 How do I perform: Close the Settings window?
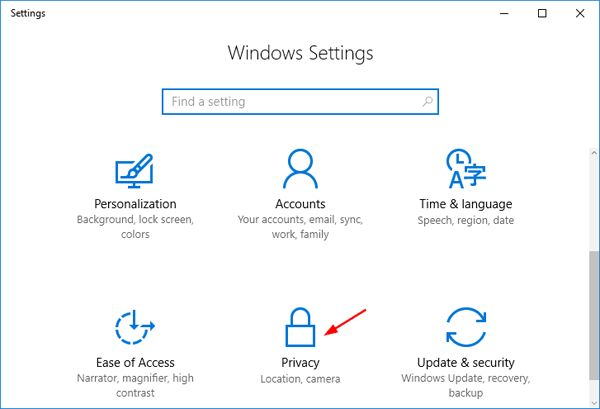point(579,13)
